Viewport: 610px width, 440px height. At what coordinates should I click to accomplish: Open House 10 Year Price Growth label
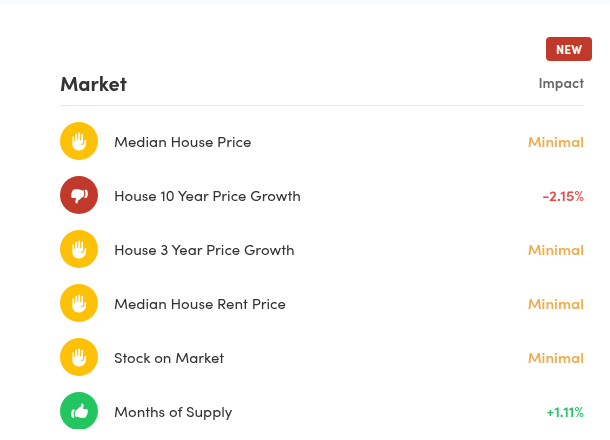pyautogui.click(x=207, y=196)
